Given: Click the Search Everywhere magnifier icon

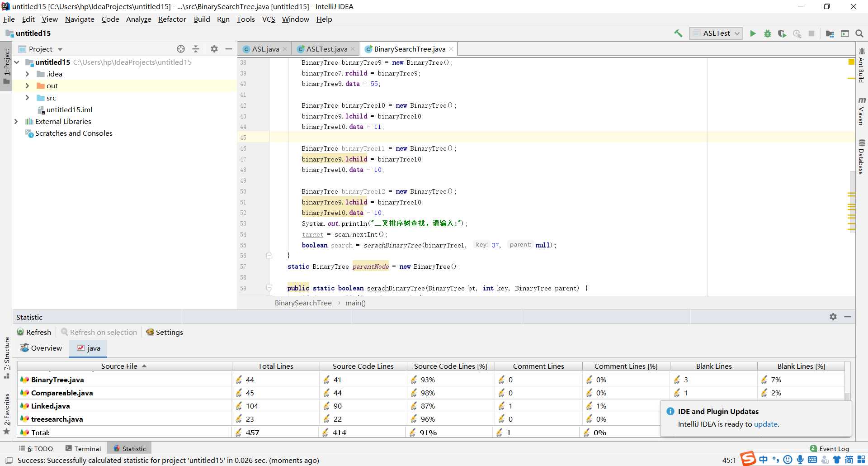Looking at the screenshot, I should click(x=859, y=33).
